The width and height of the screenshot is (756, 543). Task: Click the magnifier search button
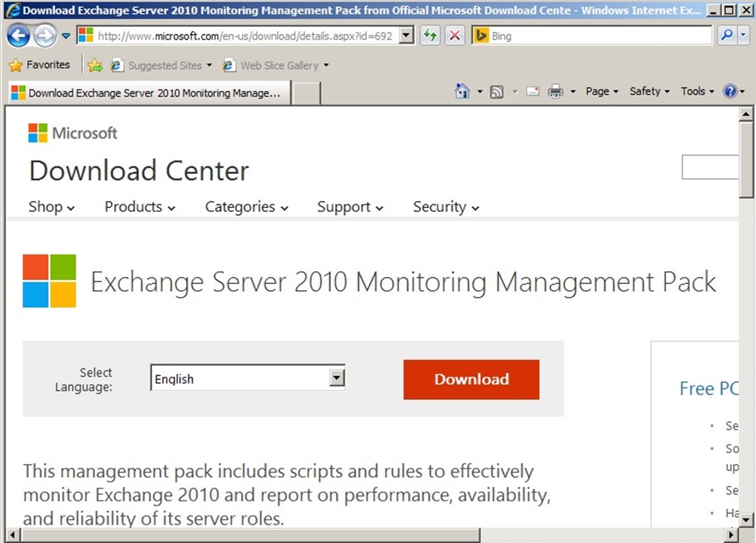726,35
